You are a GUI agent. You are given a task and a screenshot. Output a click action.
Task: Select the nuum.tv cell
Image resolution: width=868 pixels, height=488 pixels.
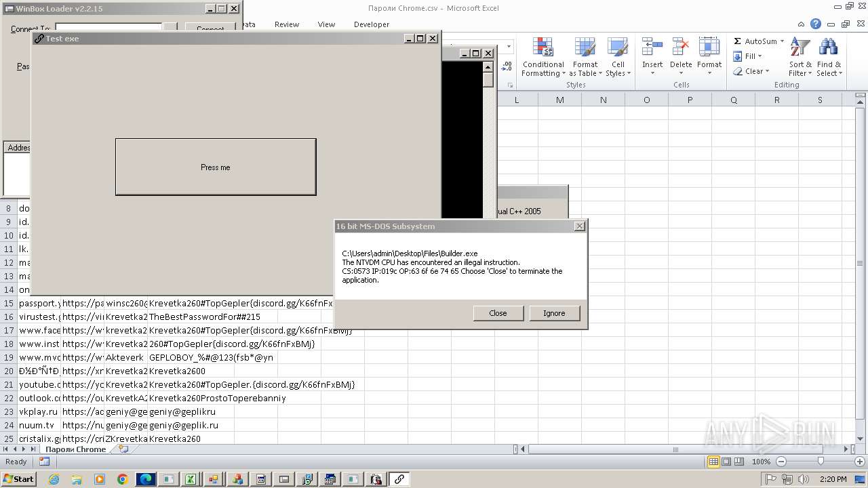click(39, 425)
